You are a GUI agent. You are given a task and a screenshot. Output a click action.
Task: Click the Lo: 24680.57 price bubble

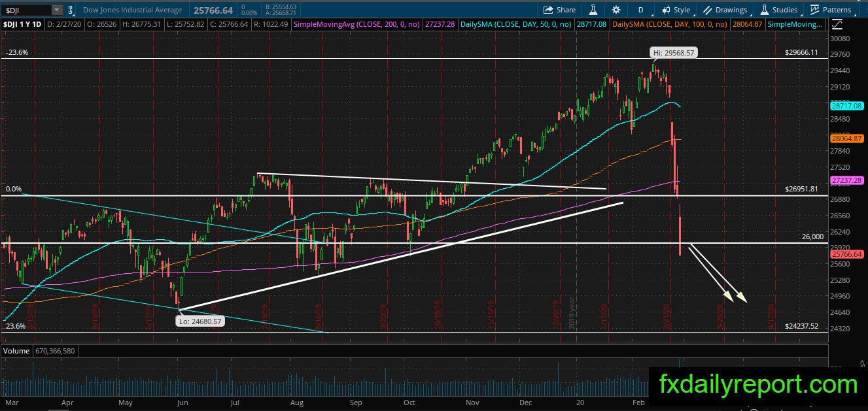(x=201, y=321)
